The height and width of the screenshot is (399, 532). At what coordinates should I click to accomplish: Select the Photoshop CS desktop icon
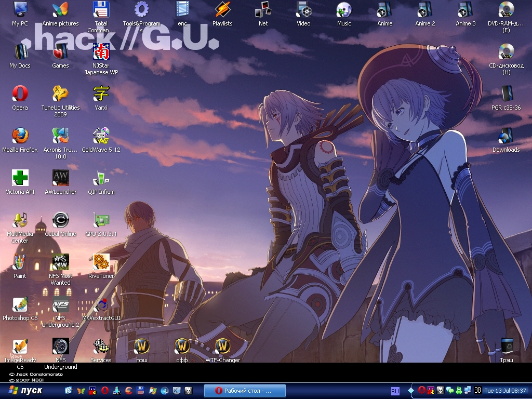tap(20, 304)
